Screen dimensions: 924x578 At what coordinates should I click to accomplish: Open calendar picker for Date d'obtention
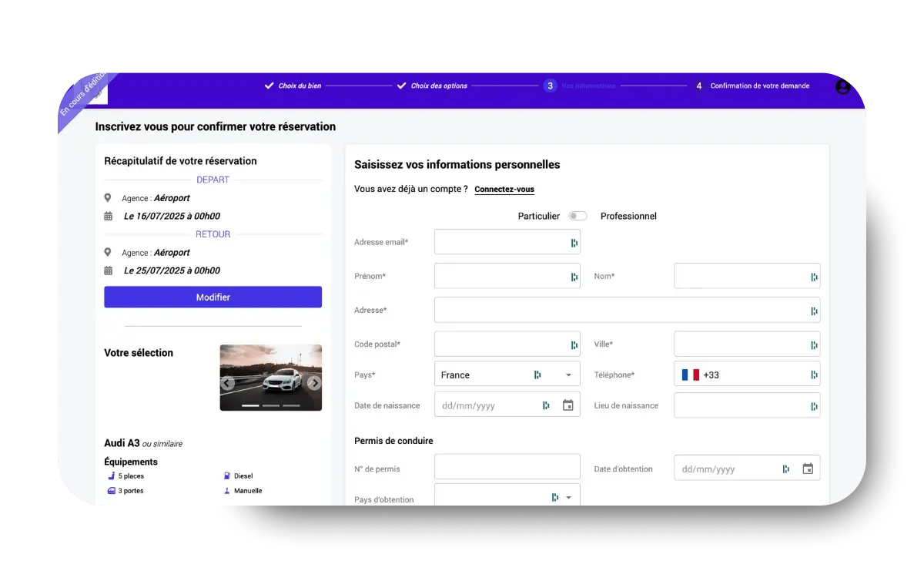pyautogui.click(x=808, y=469)
